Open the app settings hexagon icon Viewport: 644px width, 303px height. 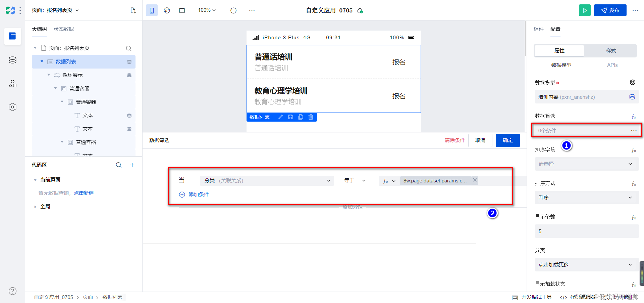[12, 107]
